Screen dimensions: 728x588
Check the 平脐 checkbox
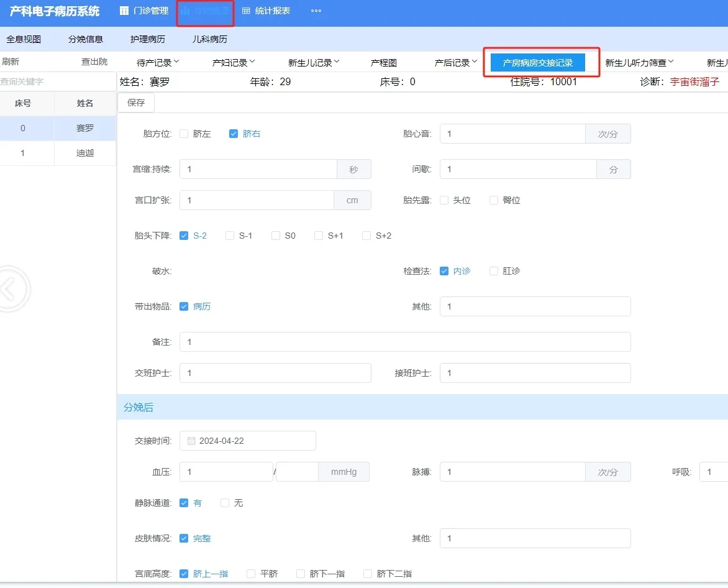(x=251, y=574)
